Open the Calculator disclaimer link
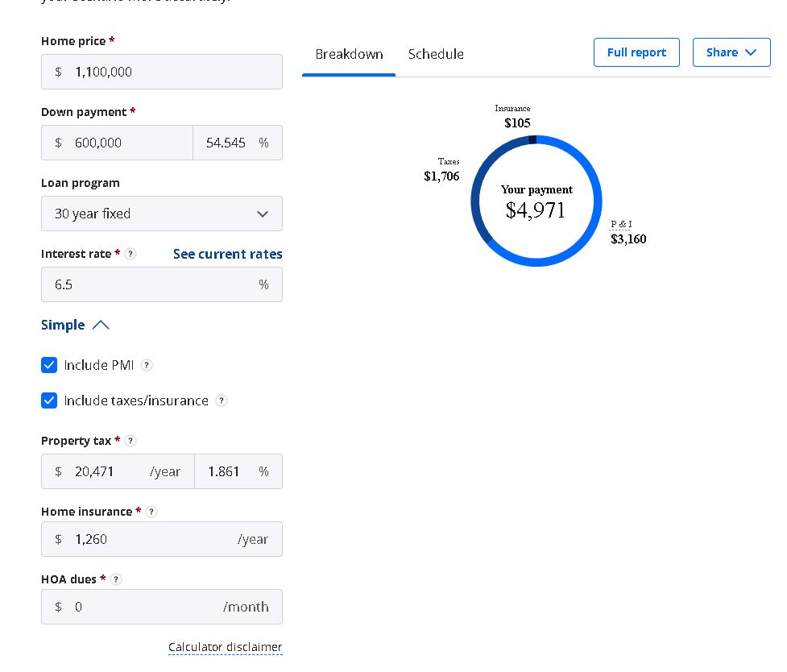Image resolution: width=787 pixels, height=672 pixels. tap(225, 647)
